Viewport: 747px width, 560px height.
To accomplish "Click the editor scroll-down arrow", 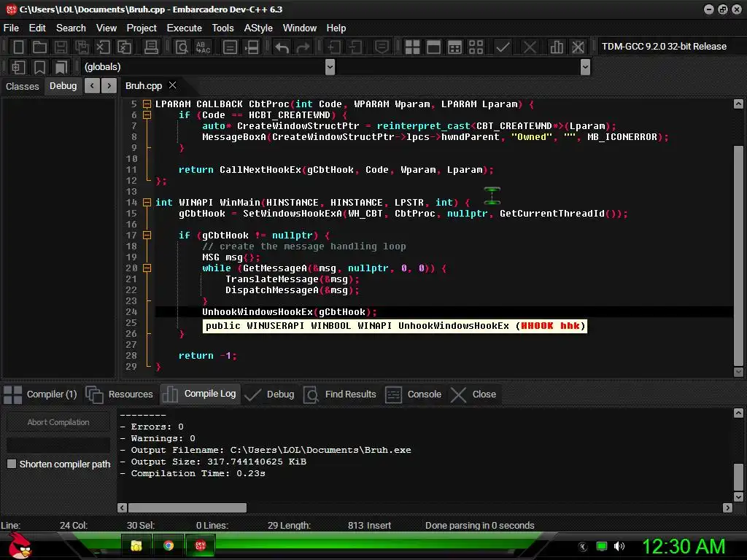I will click(738, 371).
